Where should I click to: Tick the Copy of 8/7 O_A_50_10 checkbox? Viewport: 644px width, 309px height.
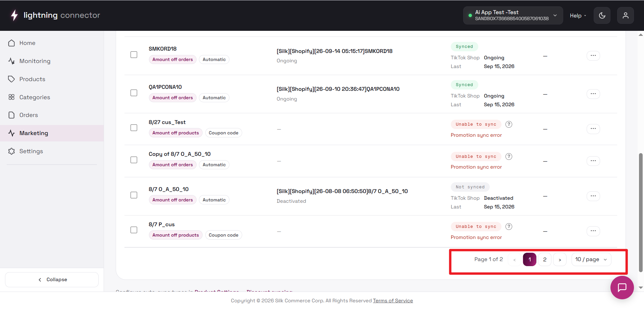click(x=134, y=160)
